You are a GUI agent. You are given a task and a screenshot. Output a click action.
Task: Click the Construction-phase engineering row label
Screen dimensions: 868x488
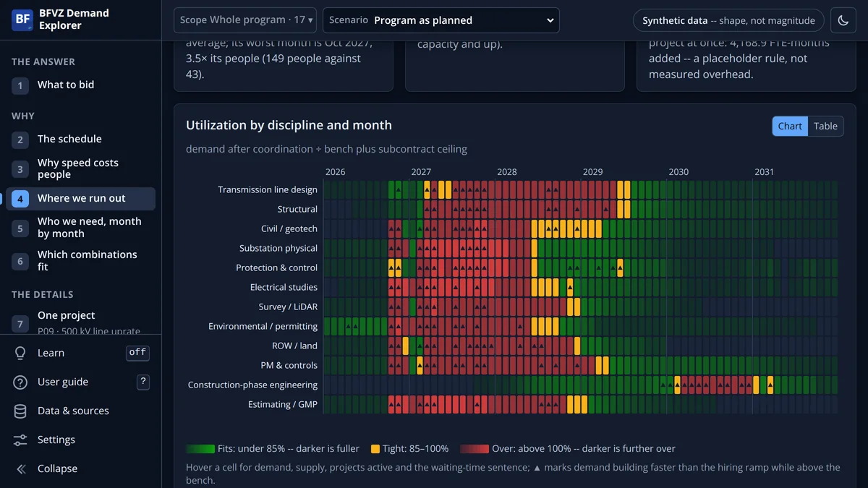(252, 385)
